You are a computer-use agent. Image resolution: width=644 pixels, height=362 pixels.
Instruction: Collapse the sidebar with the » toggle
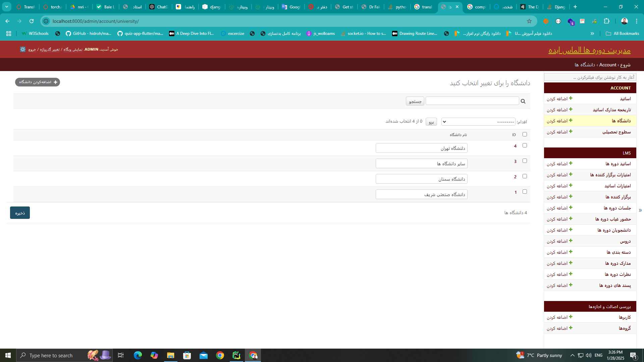(640, 210)
